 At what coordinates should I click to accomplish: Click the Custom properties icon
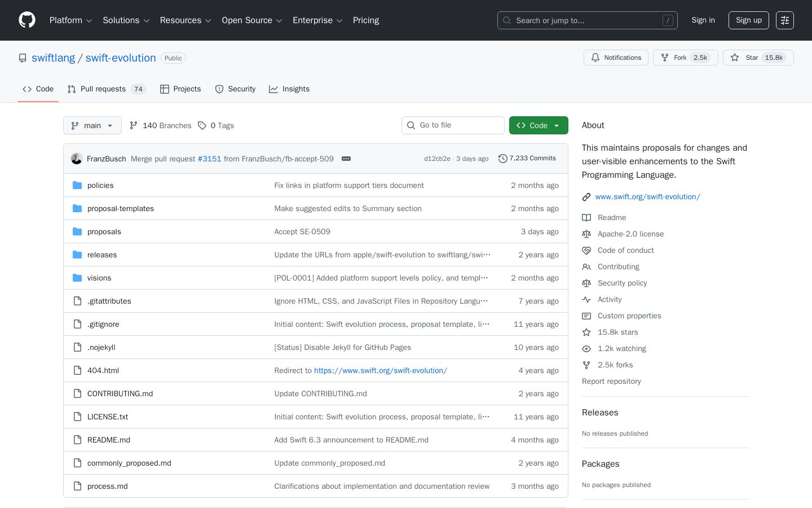point(586,316)
